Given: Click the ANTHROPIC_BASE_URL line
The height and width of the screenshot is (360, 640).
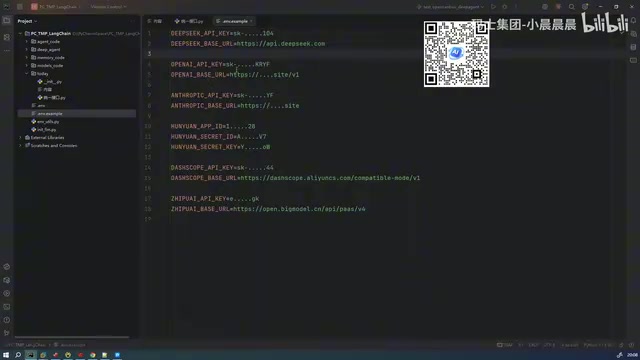Looking at the screenshot, I should pyautogui.click(x=235, y=106).
